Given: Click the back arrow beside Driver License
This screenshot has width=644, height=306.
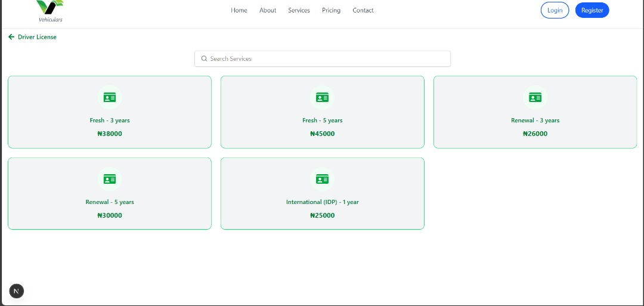Looking at the screenshot, I should point(11,37).
